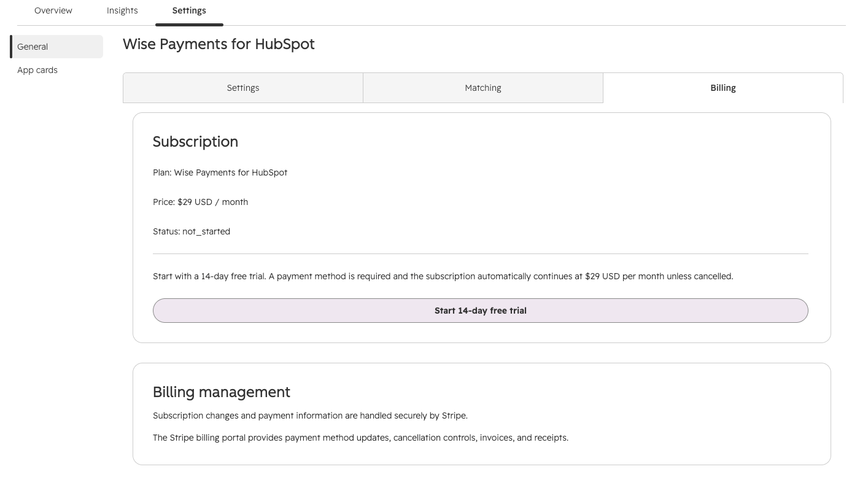The image size is (868, 491).
Task: Select the Billing tab
Action: pyautogui.click(x=723, y=88)
